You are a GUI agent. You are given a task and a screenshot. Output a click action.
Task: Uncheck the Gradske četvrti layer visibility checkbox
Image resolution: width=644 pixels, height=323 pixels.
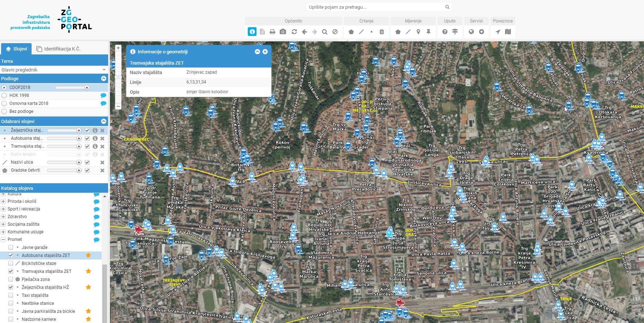coord(87,171)
